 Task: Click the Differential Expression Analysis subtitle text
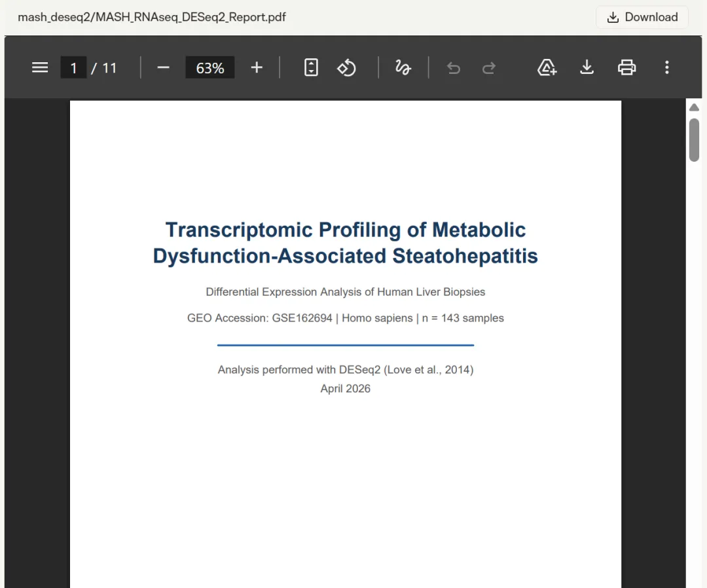pyautogui.click(x=346, y=292)
